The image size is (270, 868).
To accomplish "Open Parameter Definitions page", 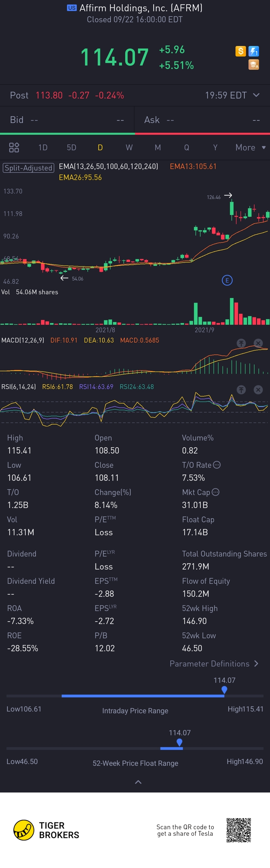I will [x=214, y=663].
